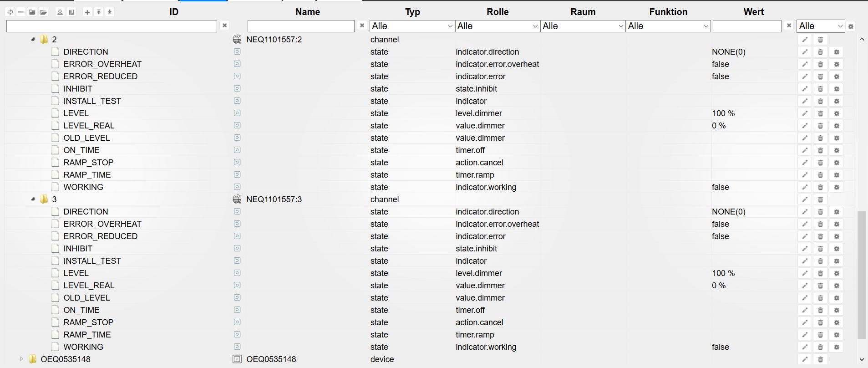Clear the ID filter with X button
Viewport: 868px width, 368px height.
tap(224, 26)
